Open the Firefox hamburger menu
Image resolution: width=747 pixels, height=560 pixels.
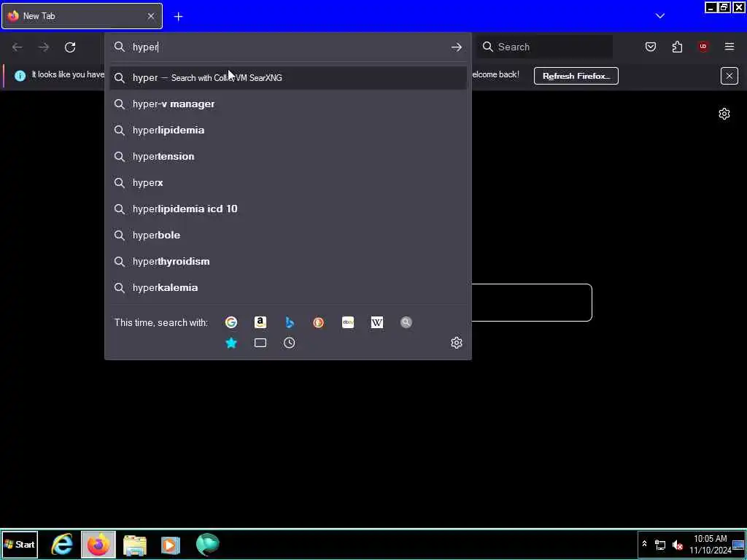[x=729, y=47]
